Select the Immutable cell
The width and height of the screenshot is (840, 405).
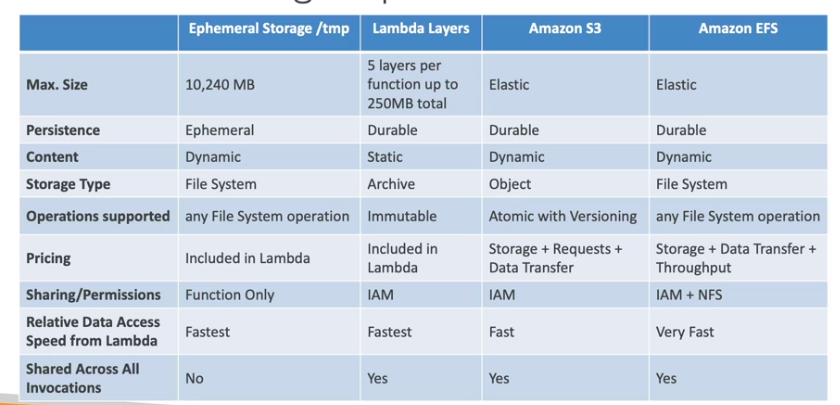pyautogui.click(x=401, y=216)
